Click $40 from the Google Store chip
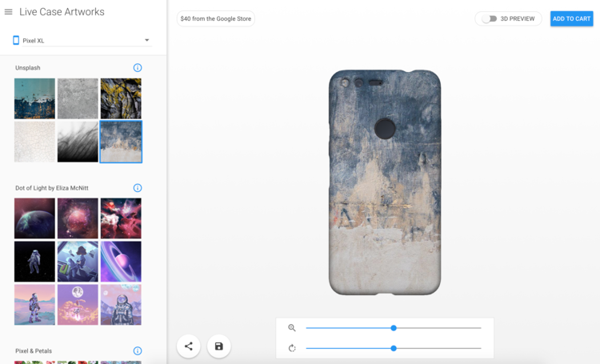This screenshot has width=600, height=364. pyautogui.click(x=216, y=18)
